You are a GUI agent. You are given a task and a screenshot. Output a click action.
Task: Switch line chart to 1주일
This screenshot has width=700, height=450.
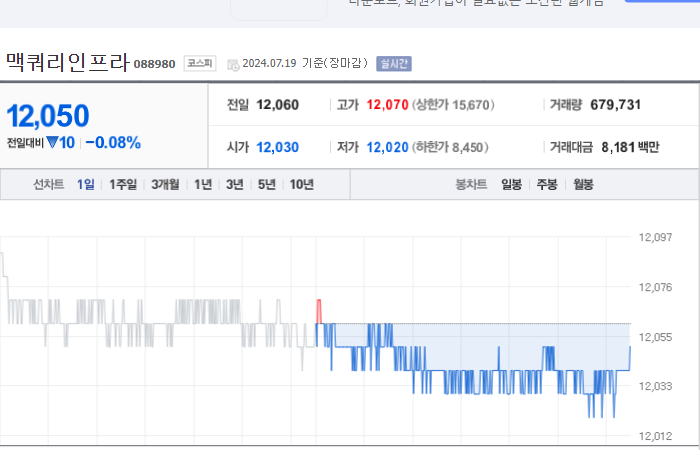[x=123, y=184]
